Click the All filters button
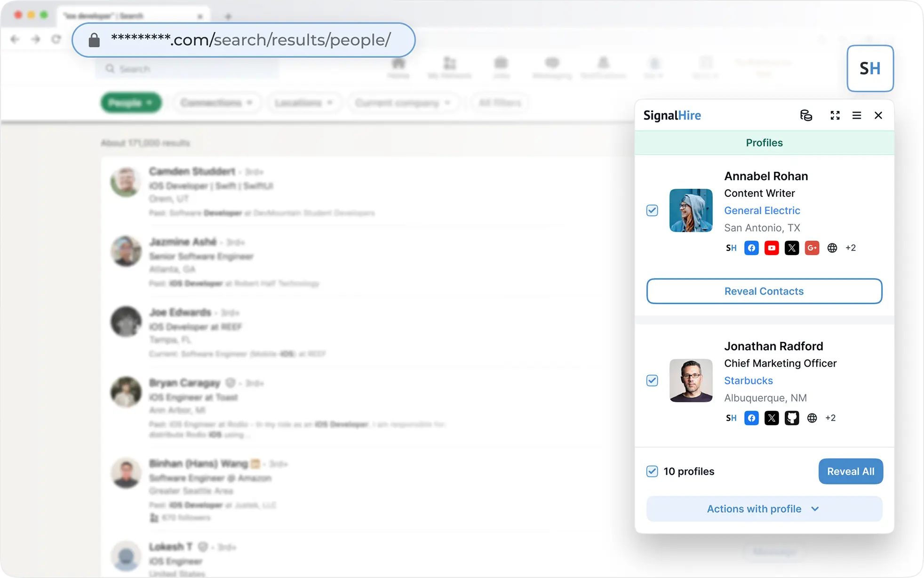The width and height of the screenshot is (924, 578). [500, 103]
